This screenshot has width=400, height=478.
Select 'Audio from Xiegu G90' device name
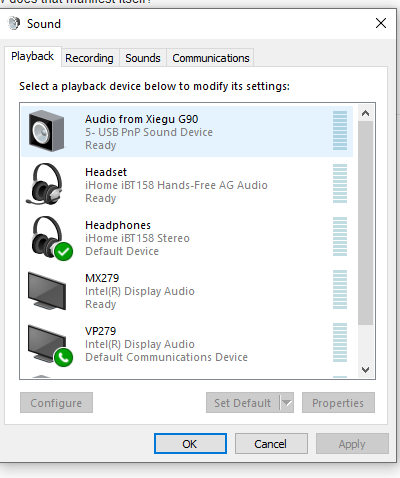pos(142,119)
